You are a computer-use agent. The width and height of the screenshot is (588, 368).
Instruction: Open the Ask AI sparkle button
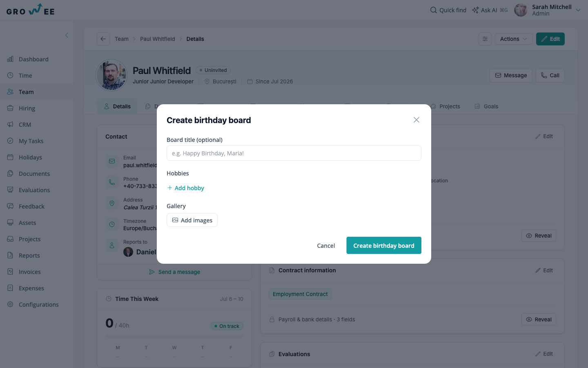[490, 10]
